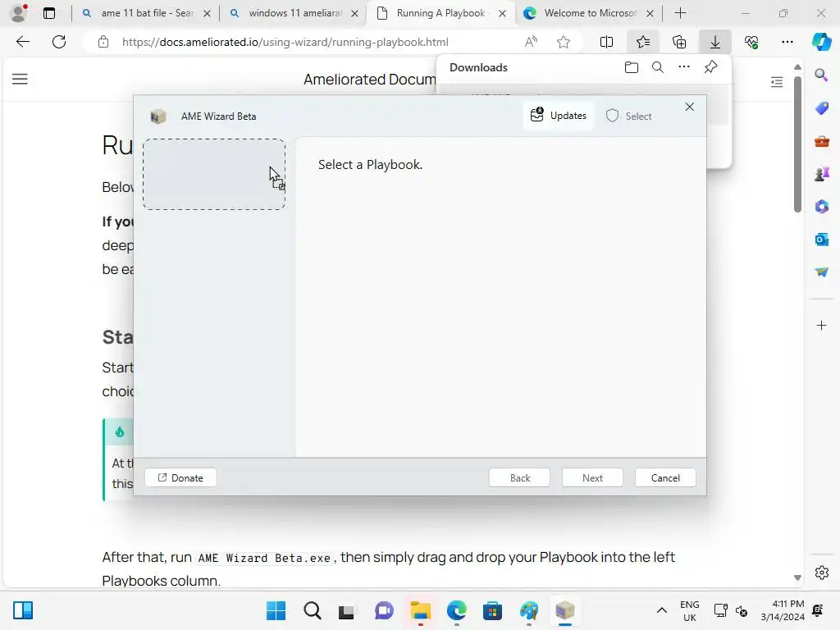Click the Next button in wizard
This screenshot has height=630, width=840.
(x=592, y=478)
